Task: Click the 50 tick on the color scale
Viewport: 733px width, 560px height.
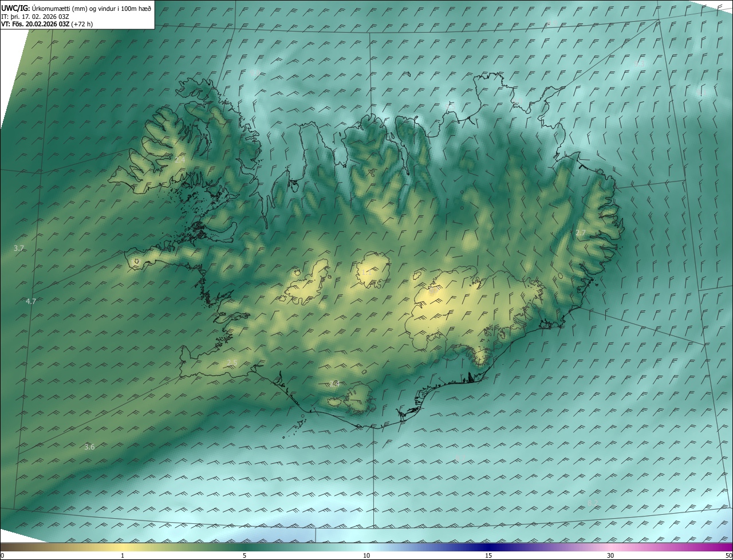Action: [728, 555]
